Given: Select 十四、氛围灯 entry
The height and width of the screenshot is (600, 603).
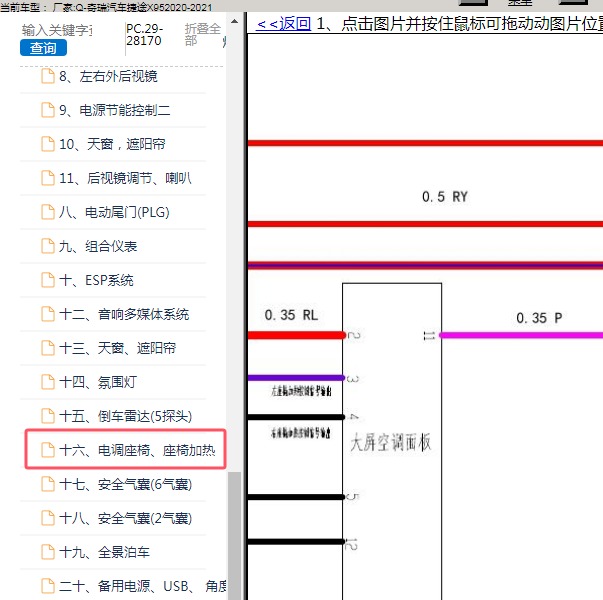Looking at the screenshot, I should coord(98,382).
